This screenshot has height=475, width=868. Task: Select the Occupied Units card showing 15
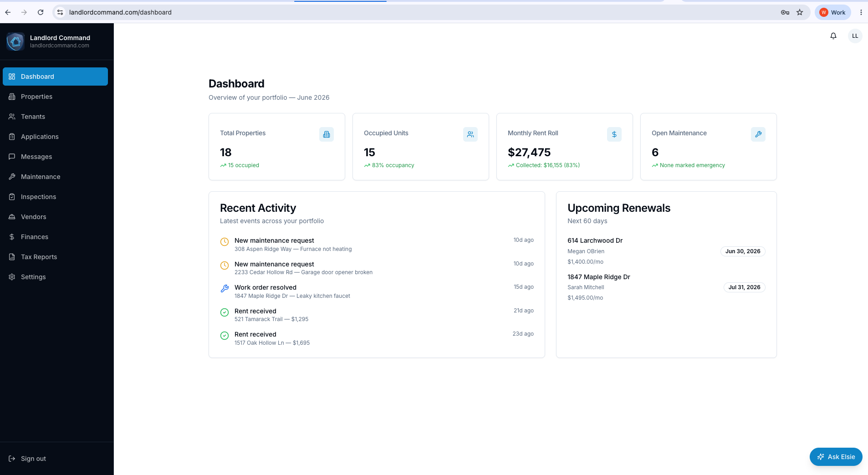421,147
